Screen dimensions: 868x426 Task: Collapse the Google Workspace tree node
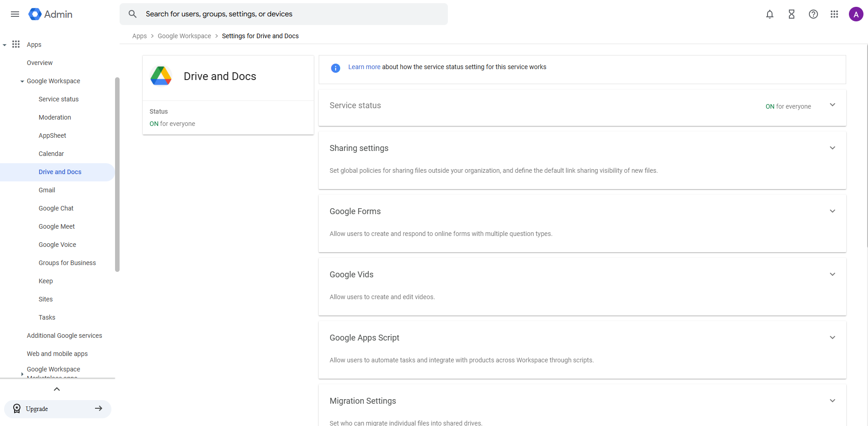click(x=22, y=81)
